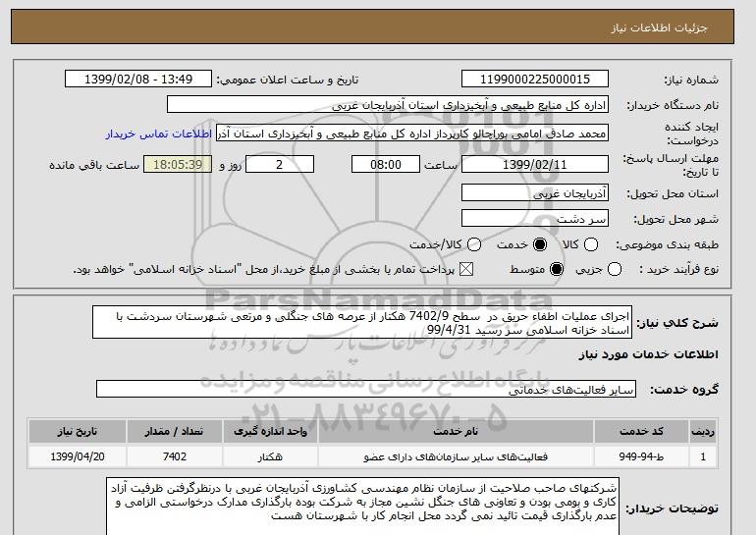Click the ساعت باقی مانده label
The height and width of the screenshot is (535, 756).
pyautogui.click(x=94, y=165)
